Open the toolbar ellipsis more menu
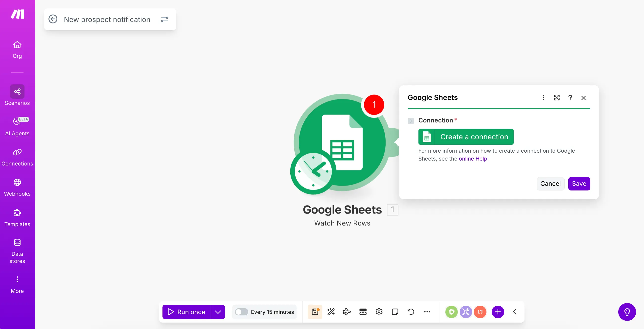Viewport: 644px width, 329px height. tap(427, 312)
